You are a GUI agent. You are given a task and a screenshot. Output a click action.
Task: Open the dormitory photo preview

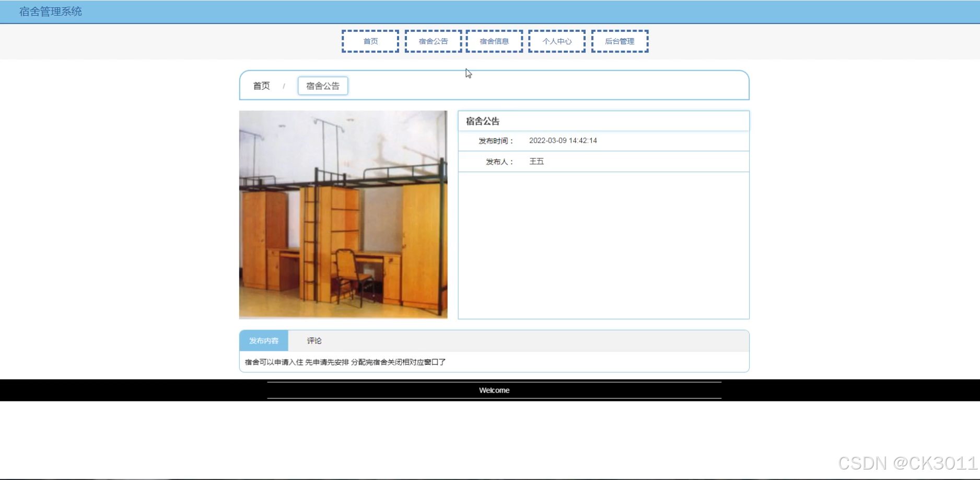tap(343, 214)
